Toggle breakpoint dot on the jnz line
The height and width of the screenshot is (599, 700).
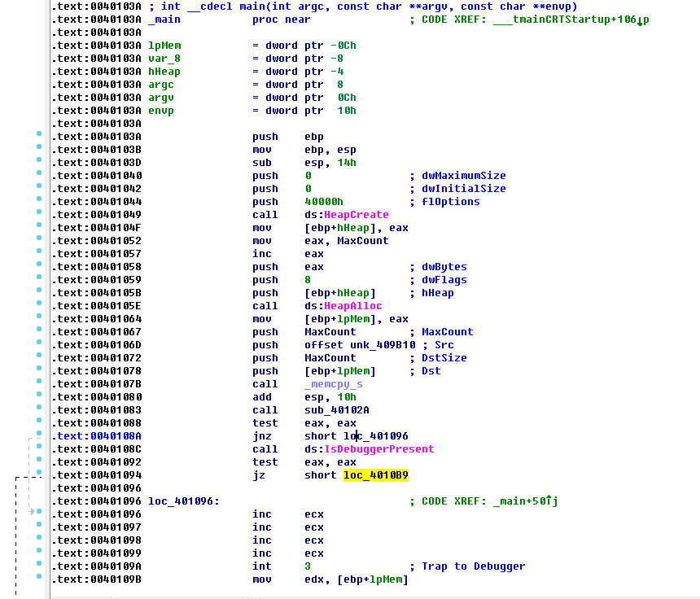pyautogui.click(x=39, y=433)
